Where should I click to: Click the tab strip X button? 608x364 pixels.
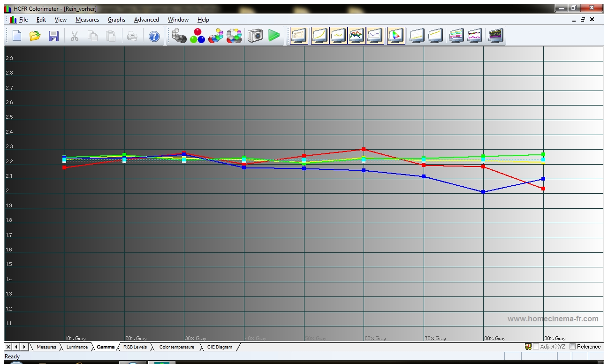[8, 347]
